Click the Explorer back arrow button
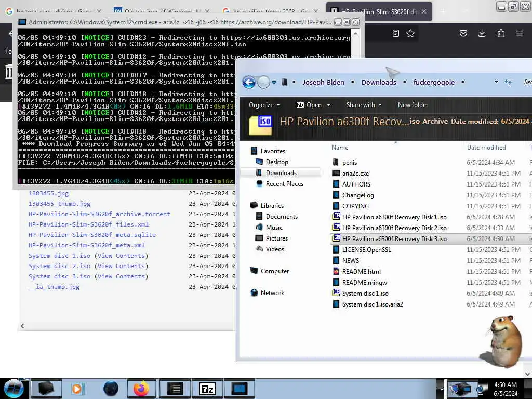 tap(249, 82)
